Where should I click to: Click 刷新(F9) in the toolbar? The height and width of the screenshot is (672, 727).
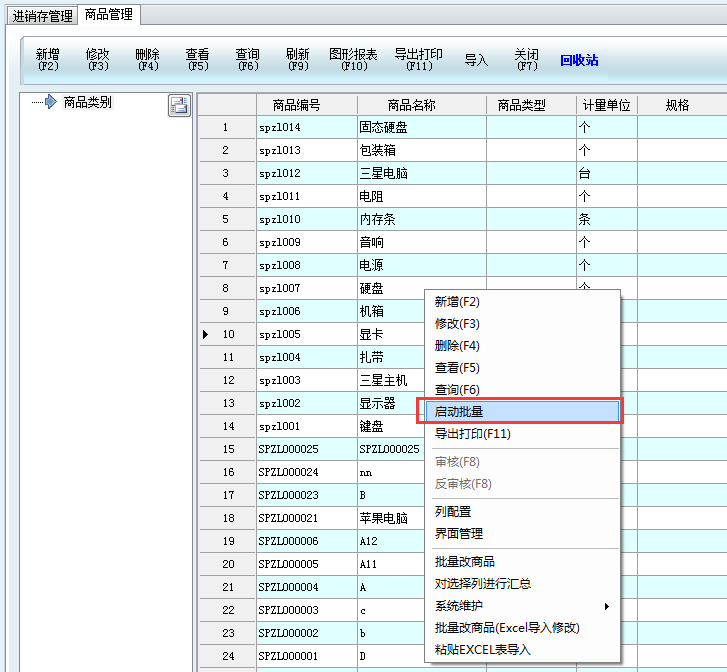click(x=297, y=60)
